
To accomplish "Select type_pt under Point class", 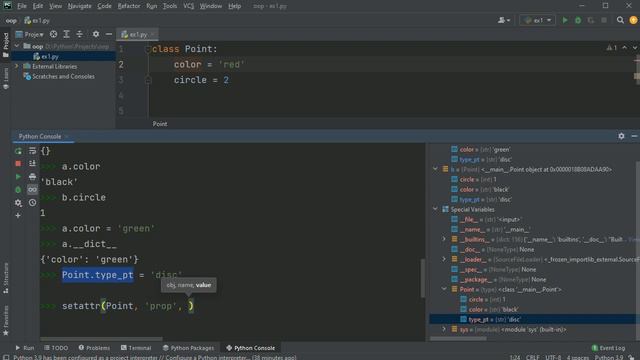I will click(x=533, y=319).
